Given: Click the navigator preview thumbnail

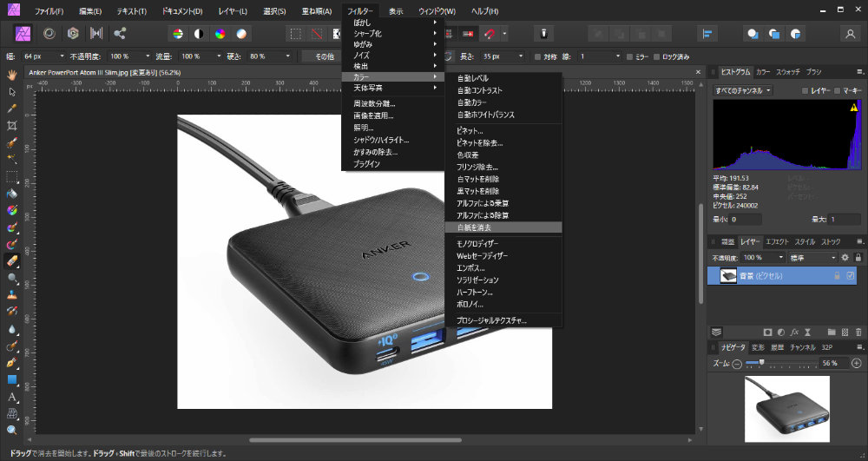Looking at the screenshot, I should [x=786, y=408].
